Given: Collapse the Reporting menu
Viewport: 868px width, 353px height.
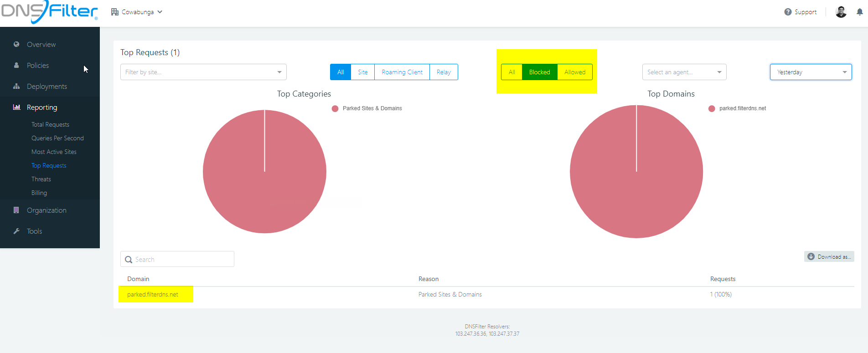Looking at the screenshot, I should (x=42, y=107).
